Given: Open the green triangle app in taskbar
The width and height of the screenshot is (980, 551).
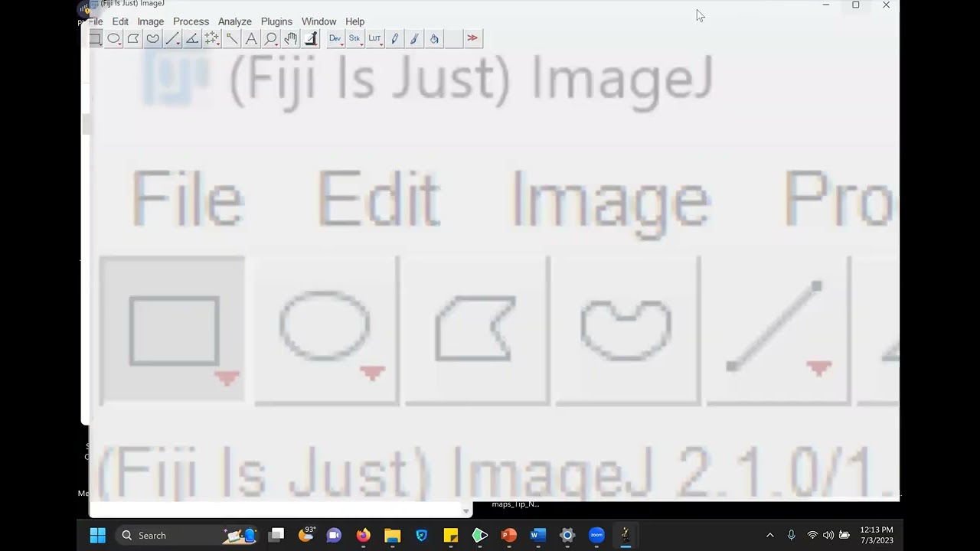Looking at the screenshot, I should point(480,535).
